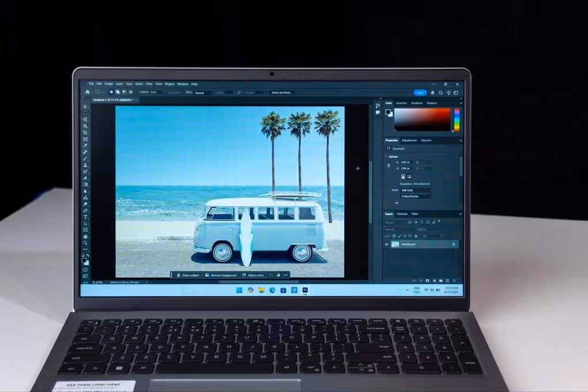588x392 pixels.
Task: Toggle the Background layer lock icon
Action: [453, 244]
